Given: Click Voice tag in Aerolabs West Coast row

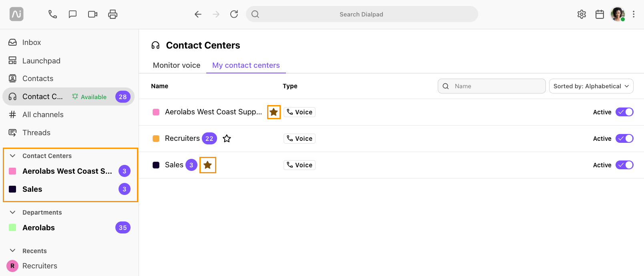Looking at the screenshot, I should tap(300, 112).
